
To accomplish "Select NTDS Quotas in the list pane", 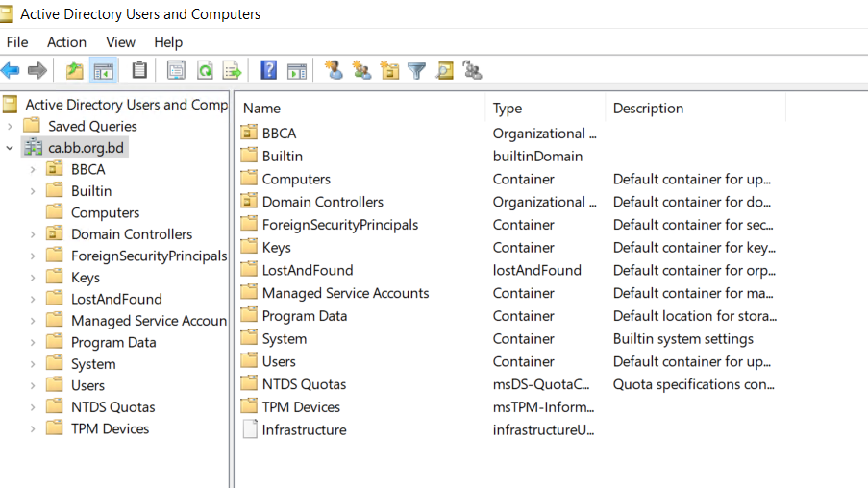I will pyautogui.click(x=304, y=384).
